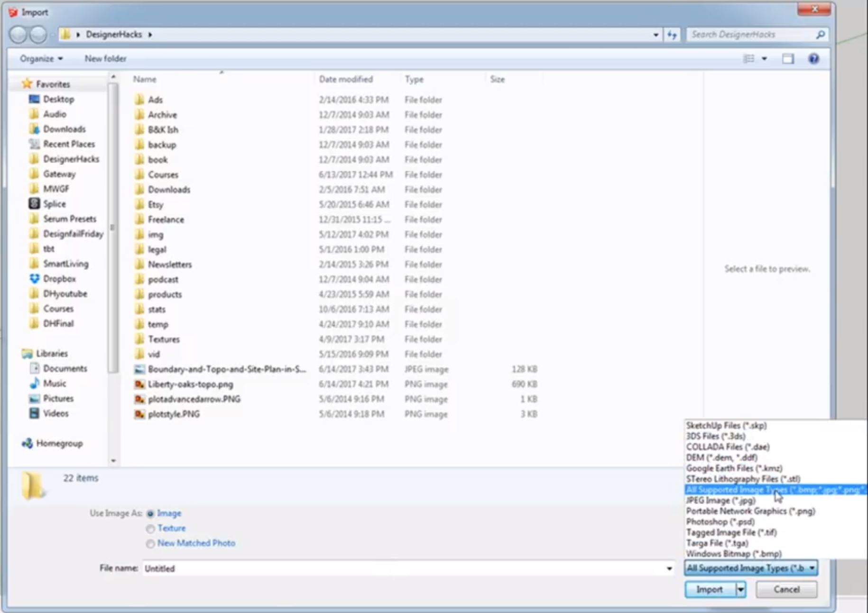Click the Libraries icon in sidebar
Viewport: 868px width, 613px height.
click(x=27, y=354)
